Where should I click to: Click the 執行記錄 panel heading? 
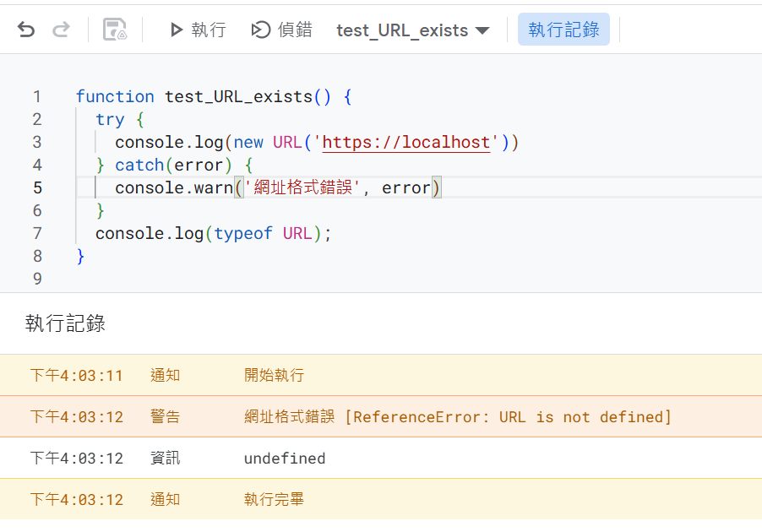65,323
